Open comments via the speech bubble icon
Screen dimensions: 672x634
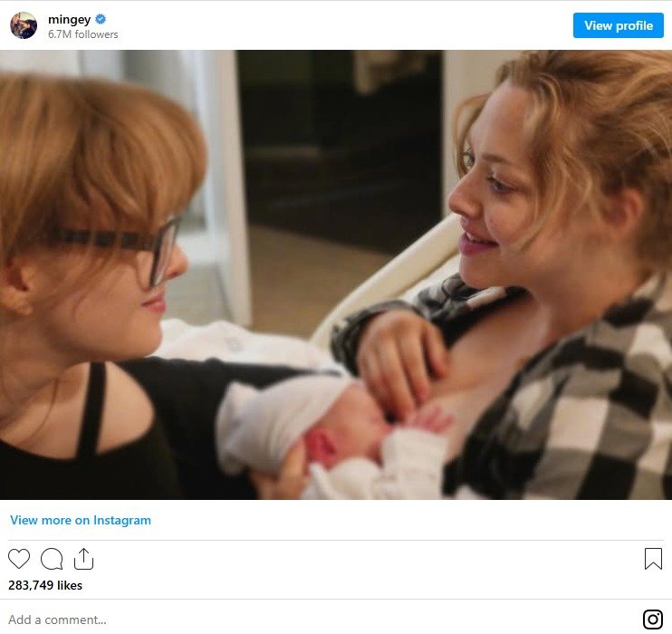[52, 559]
